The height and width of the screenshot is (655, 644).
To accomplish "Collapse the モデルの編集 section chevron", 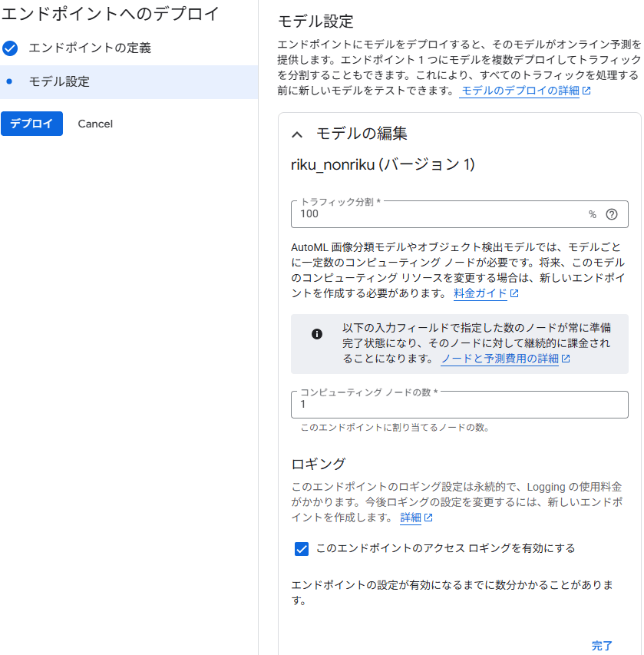I will (297, 134).
